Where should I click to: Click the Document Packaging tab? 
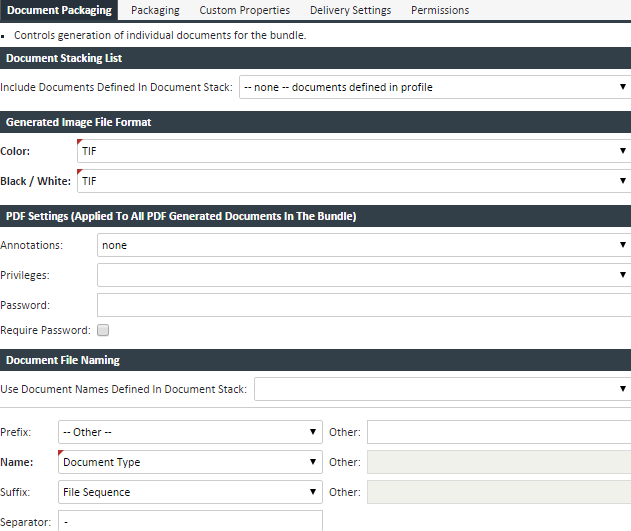coord(59,10)
